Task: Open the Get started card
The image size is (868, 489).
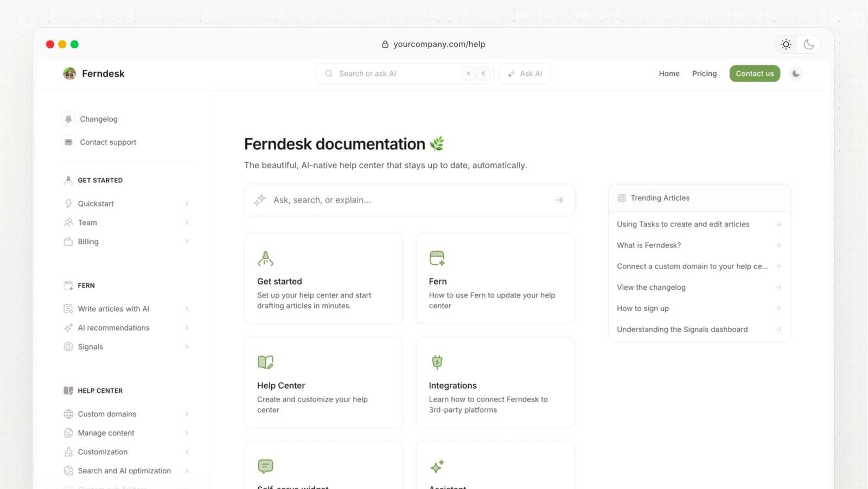Action: (323, 278)
